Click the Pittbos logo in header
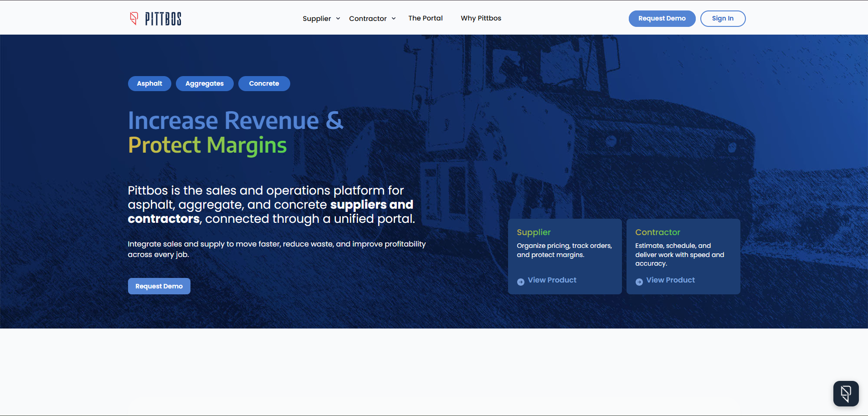868x416 pixels. coord(155,18)
